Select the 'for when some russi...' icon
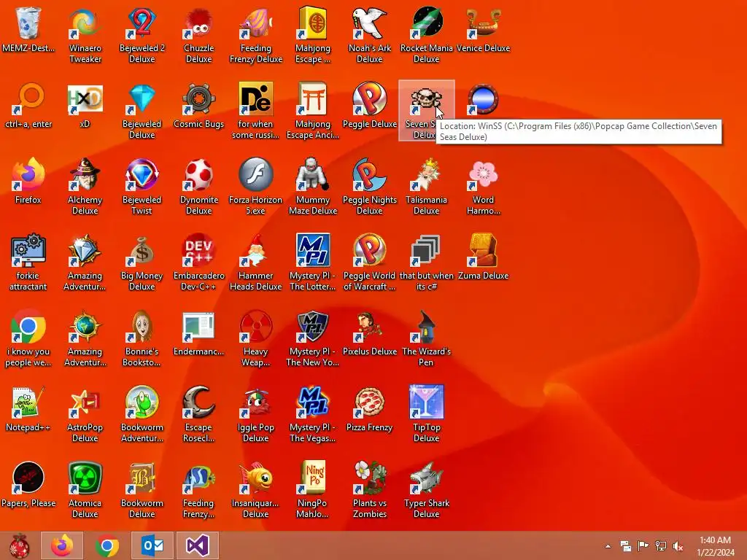The height and width of the screenshot is (560, 747). [x=256, y=98]
